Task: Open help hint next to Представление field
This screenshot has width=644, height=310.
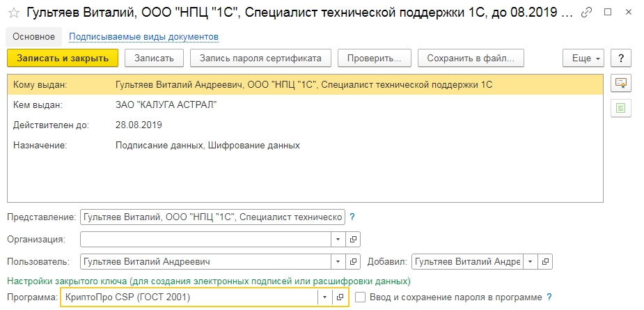Action: tap(352, 217)
